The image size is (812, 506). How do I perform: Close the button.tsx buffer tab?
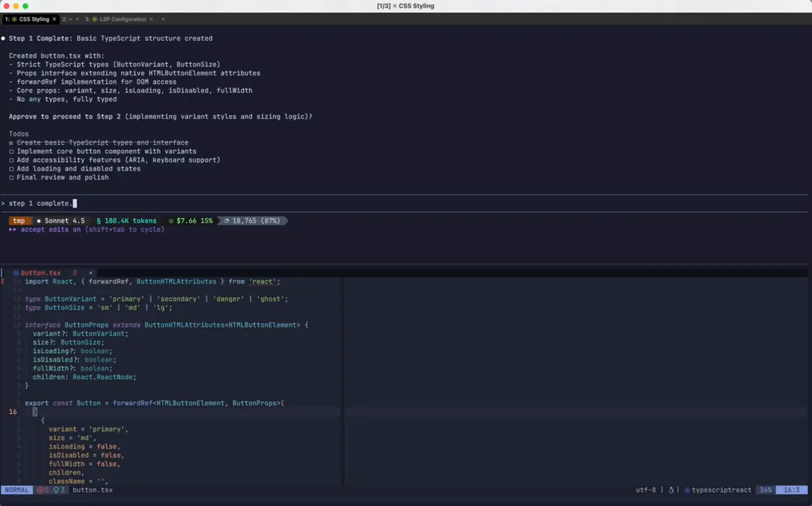pyautogui.click(x=91, y=273)
